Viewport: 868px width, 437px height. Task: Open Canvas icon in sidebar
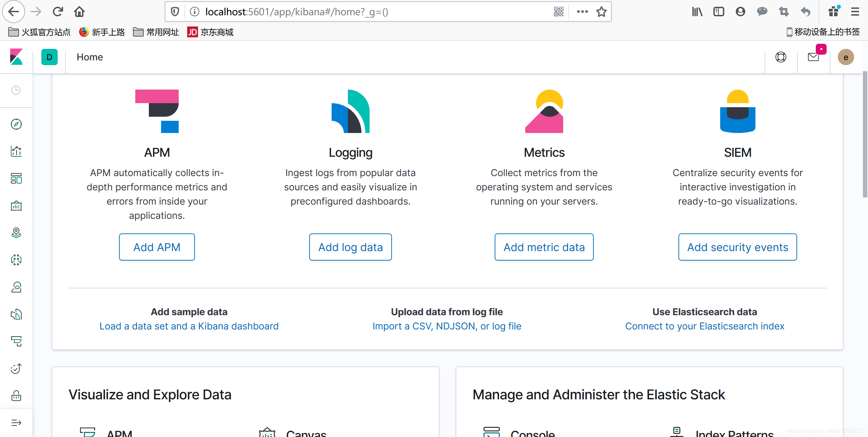point(16,206)
